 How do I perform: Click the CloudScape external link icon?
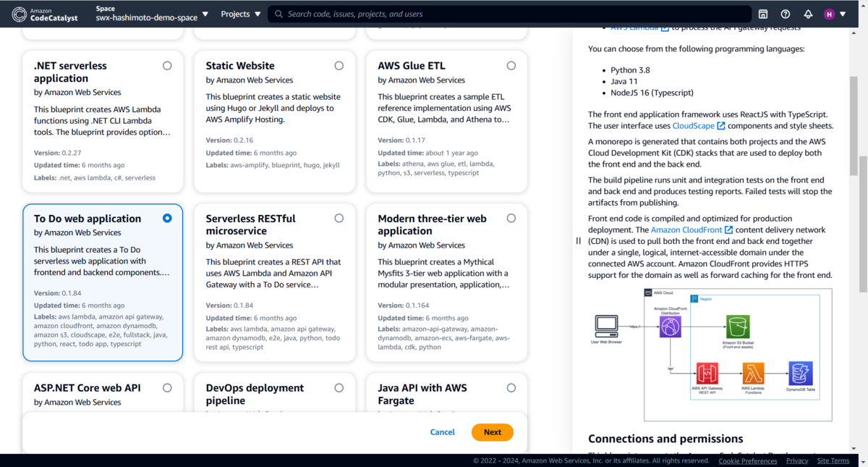(x=720, y=126)
